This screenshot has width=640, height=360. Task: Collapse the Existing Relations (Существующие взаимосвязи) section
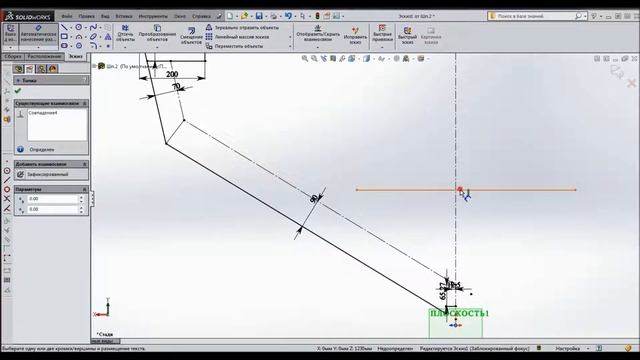click(84, 104)
